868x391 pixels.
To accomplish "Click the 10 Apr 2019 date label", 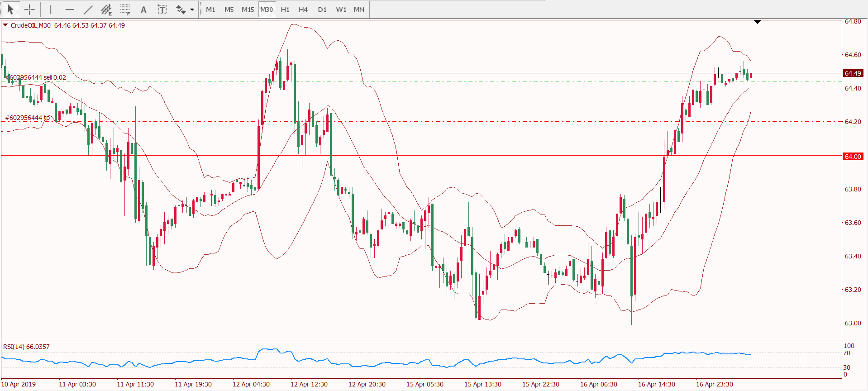I will coord(19,384).
